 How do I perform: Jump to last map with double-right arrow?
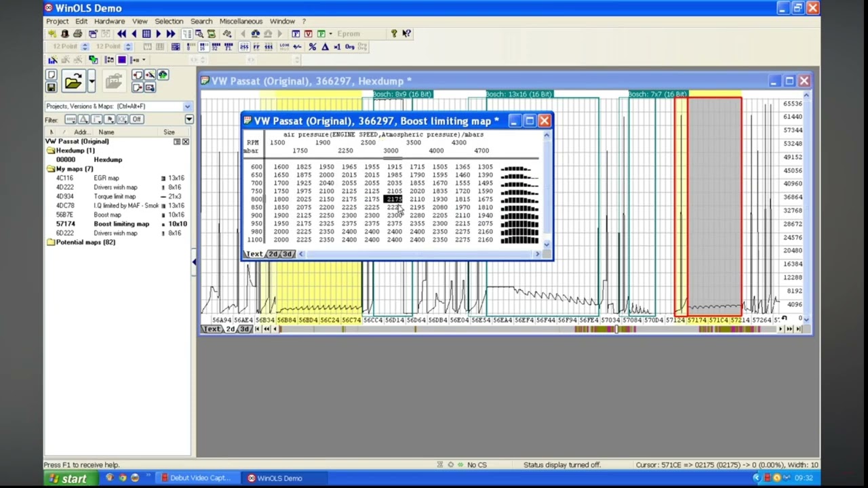pos(171,34)
